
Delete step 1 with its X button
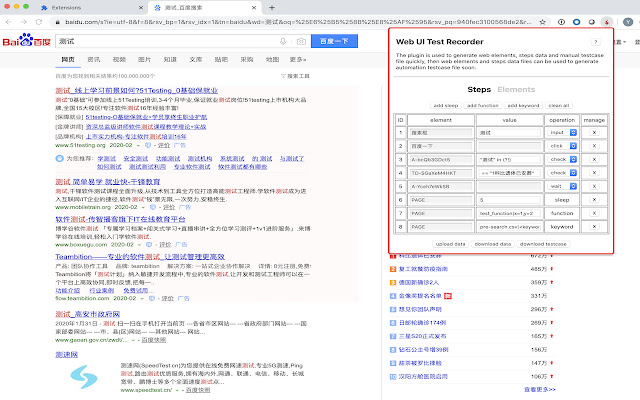[x=593, y=131]
